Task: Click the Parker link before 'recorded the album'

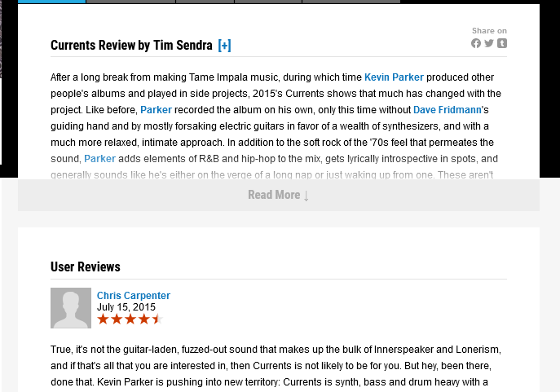Action: (156, 110)
